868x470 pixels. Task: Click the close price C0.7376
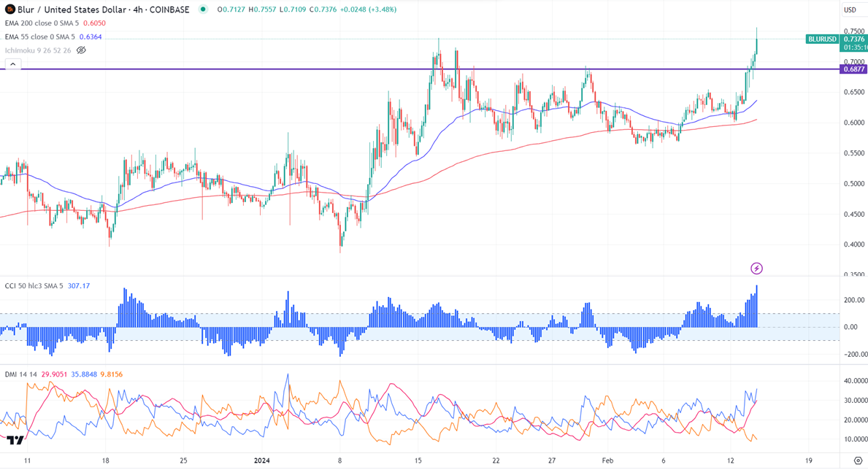click(x=323, y=9)
